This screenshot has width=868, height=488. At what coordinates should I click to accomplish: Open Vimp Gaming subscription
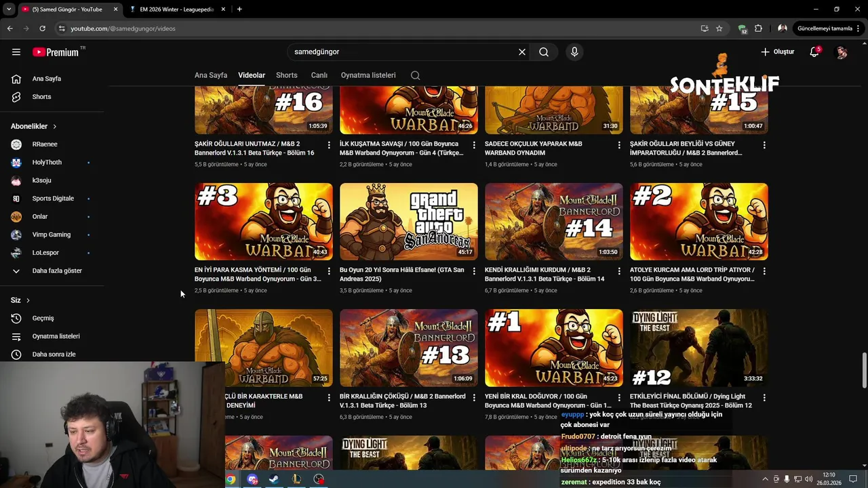[52, 235]
